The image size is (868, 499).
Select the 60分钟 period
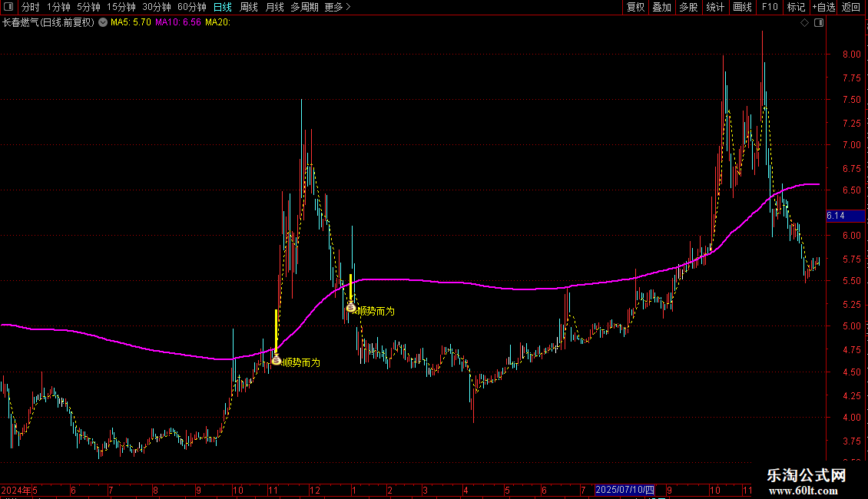[x=192, y=7]
